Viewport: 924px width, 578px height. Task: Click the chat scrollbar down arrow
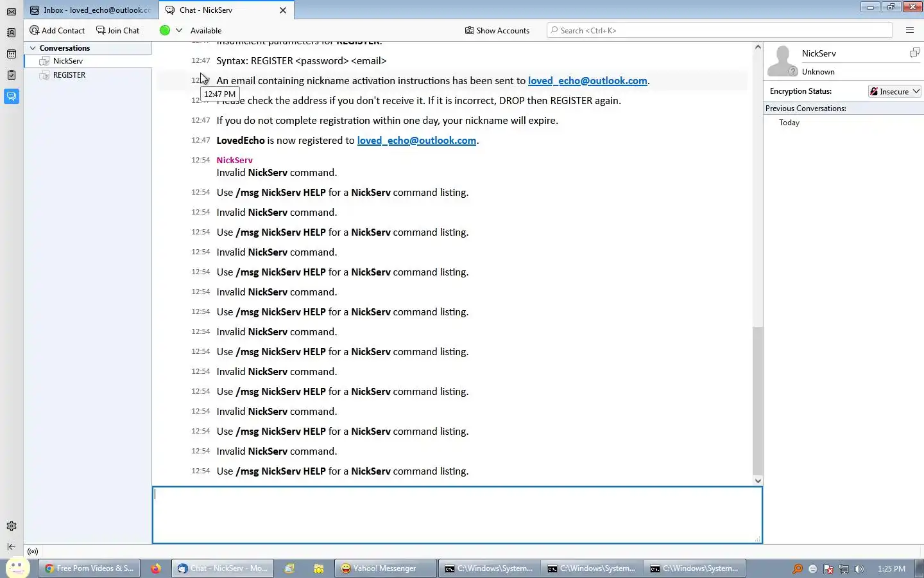(x=758, y=480)
